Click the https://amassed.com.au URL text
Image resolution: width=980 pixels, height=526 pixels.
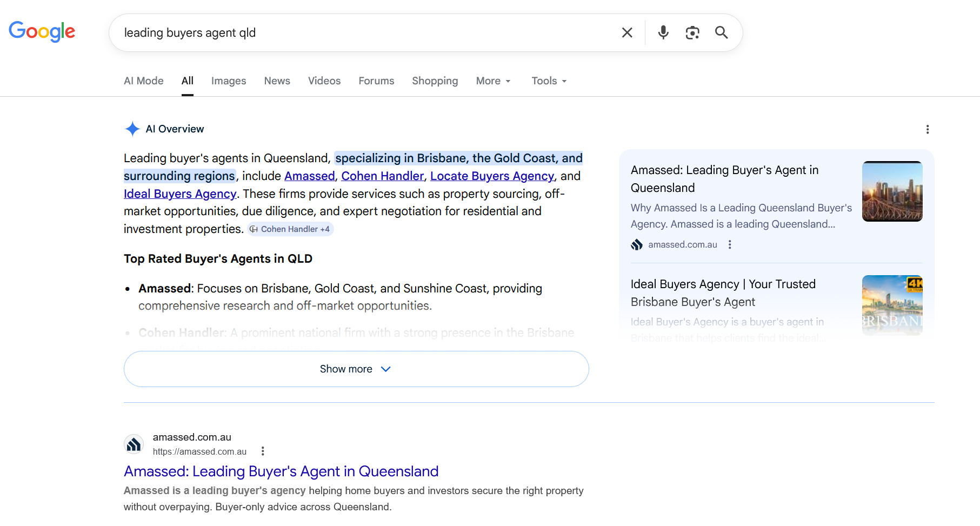199,451
